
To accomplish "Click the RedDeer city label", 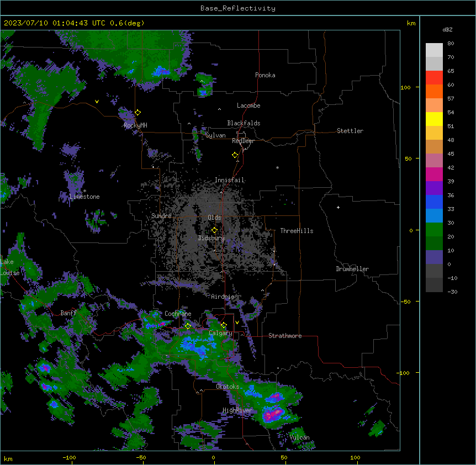I will pyautogui.click(x=243, y=141).
